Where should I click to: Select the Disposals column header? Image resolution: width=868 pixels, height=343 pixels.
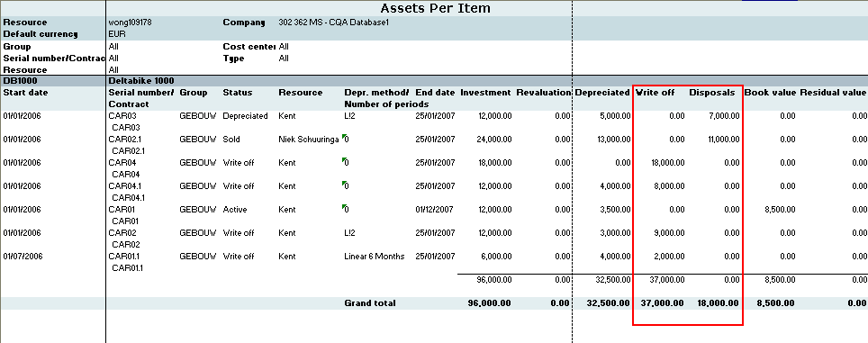[712, 93]
